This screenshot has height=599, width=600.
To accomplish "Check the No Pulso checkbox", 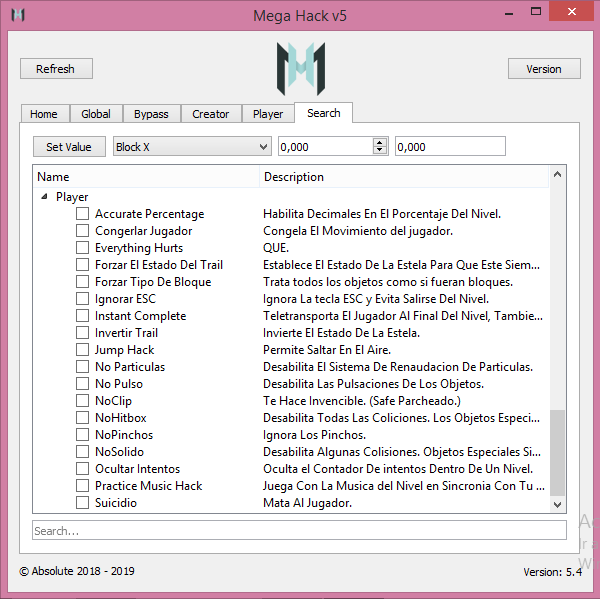I will click(82, 384).
